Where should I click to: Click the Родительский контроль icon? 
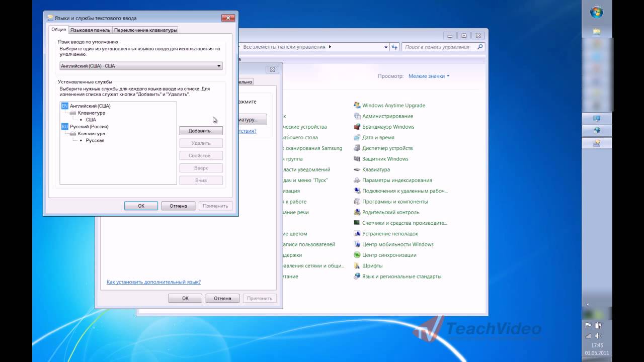click(x=357, y=212)
